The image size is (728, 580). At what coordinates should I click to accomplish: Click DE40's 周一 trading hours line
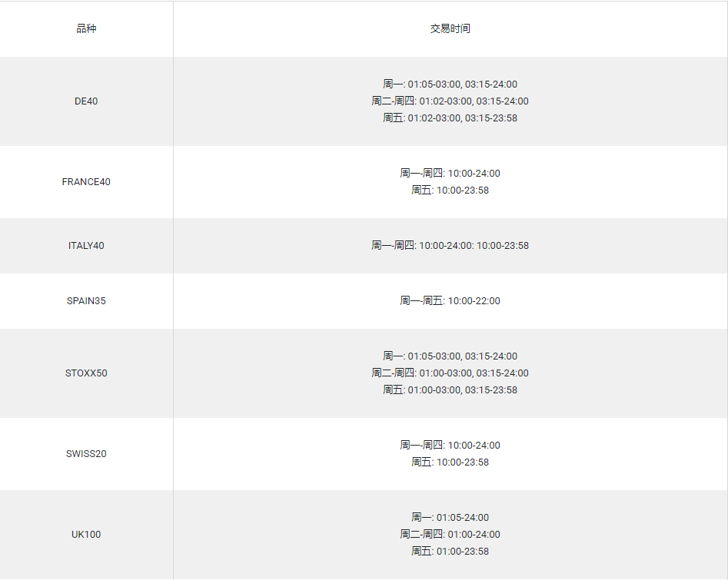(x=450, y=85)
